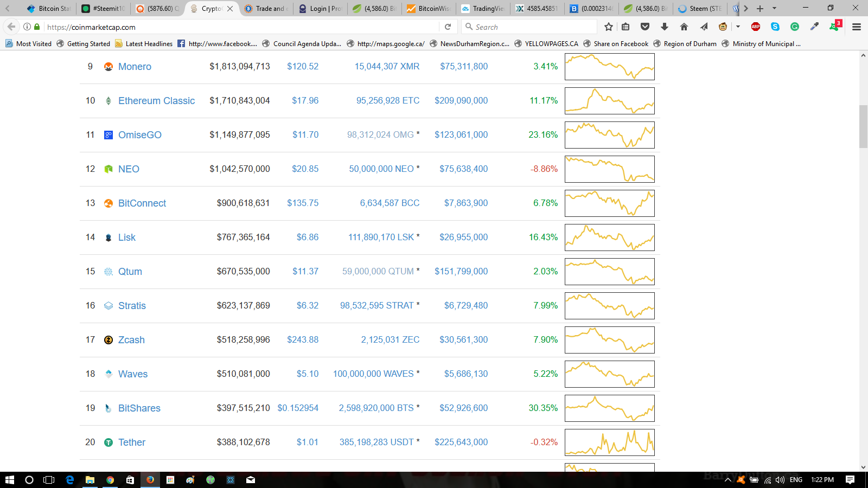Open the Windows Start menu
The image size is (868, 488).
9,480
